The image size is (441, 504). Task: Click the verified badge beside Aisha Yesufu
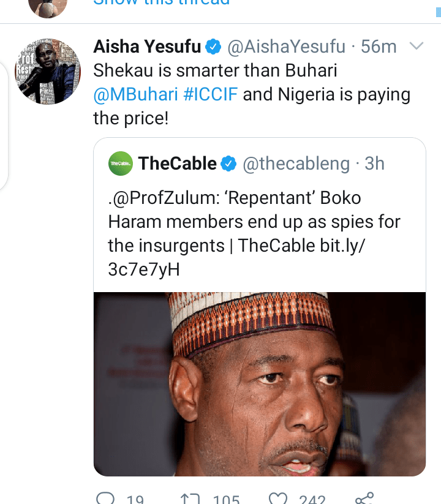(213, 46)
